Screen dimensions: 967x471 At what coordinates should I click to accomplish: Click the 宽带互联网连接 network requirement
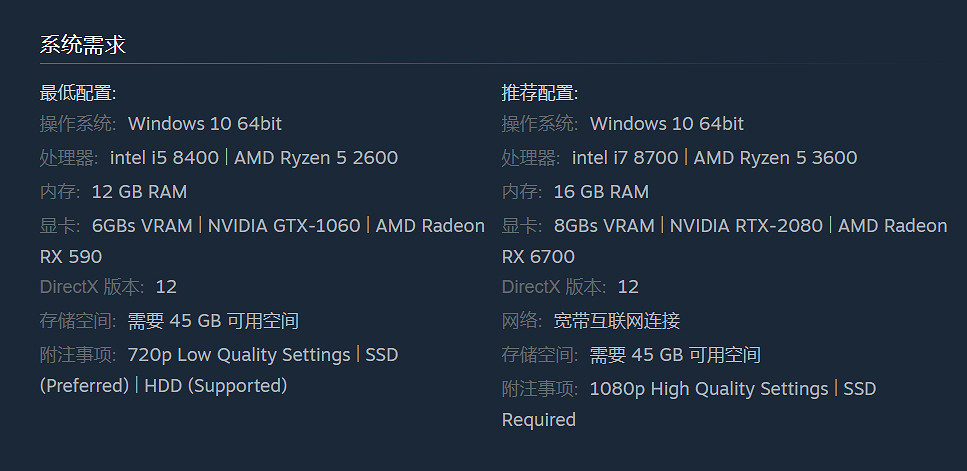[616, 321]
